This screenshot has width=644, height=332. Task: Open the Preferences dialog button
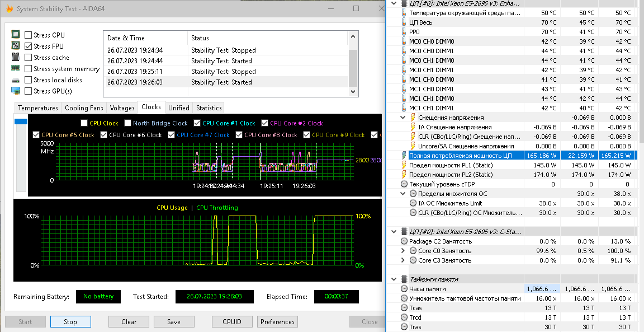(277, 322)
